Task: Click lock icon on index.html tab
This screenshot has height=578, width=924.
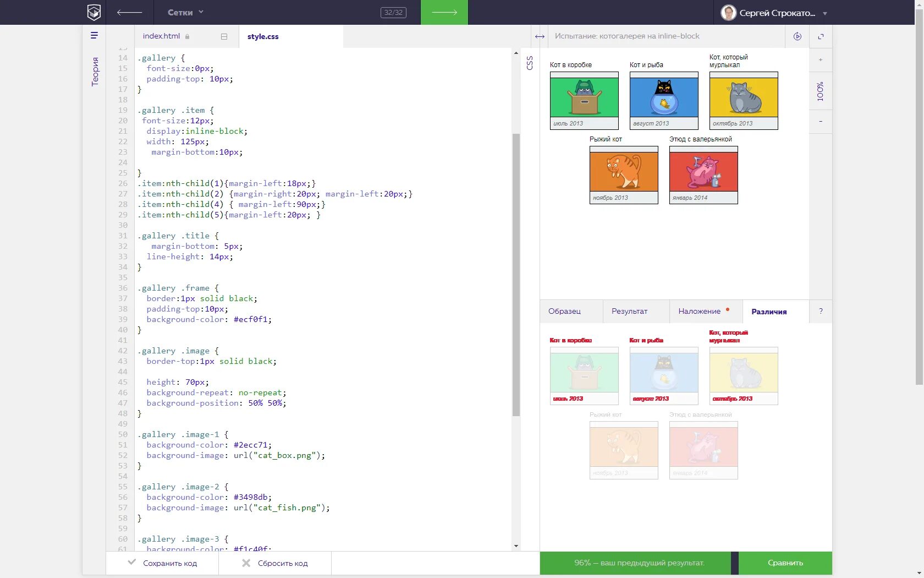Action: pyautogui.click(x=188, y=36)
